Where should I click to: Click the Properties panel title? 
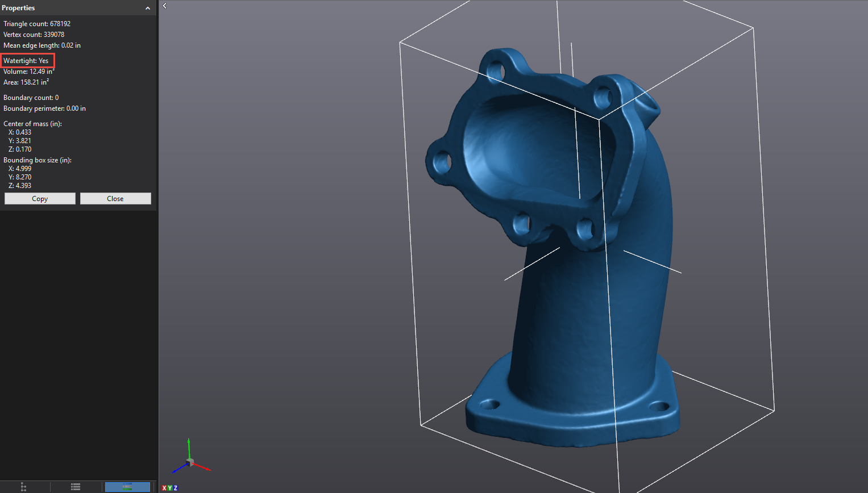[x=18, y=8]
